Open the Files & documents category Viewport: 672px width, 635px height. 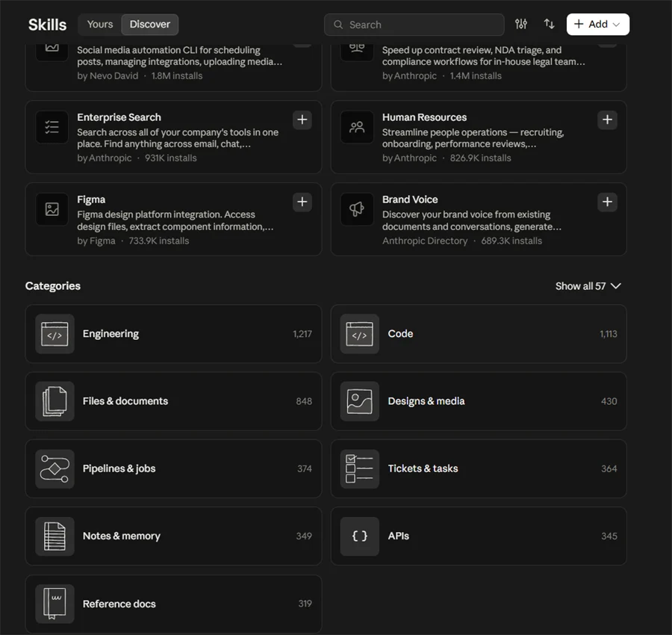[x=173, y=401]
